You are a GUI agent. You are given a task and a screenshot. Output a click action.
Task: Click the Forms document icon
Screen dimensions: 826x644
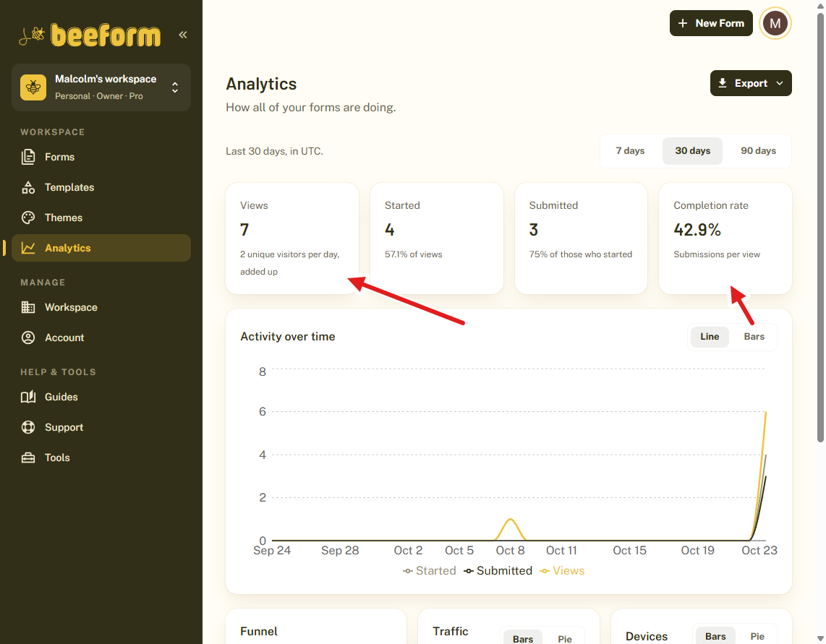coord(28,157)
